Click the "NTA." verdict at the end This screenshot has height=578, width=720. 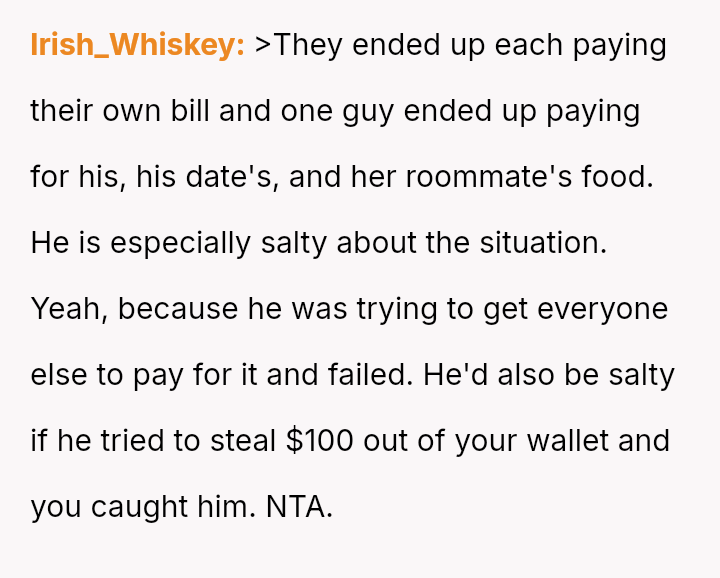coord(299,506)
